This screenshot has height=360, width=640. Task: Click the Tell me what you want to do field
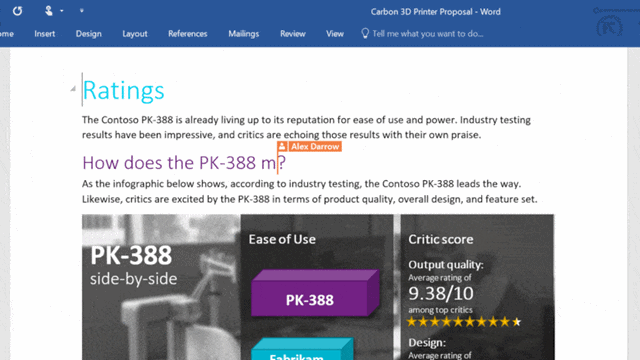(x=428, y=34)
